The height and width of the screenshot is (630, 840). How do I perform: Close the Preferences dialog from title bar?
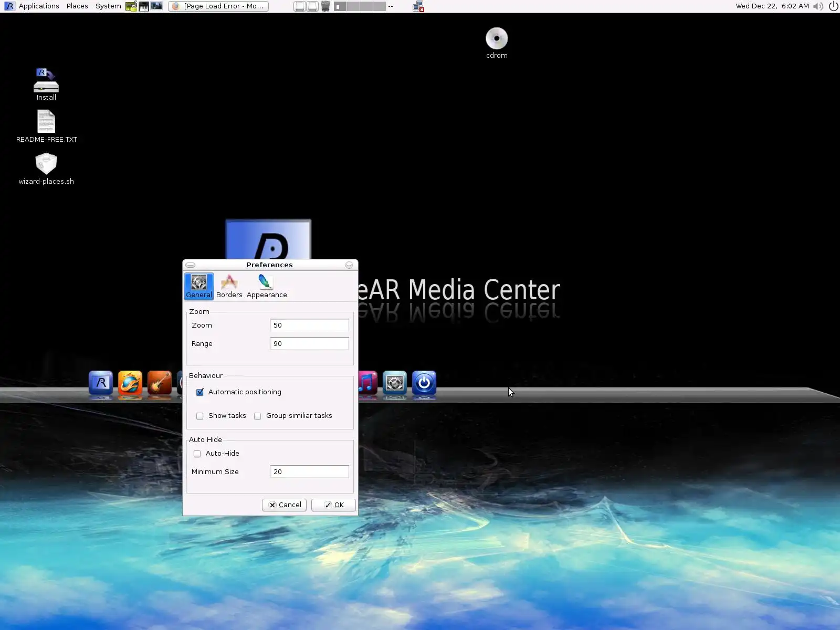(349, 265)
